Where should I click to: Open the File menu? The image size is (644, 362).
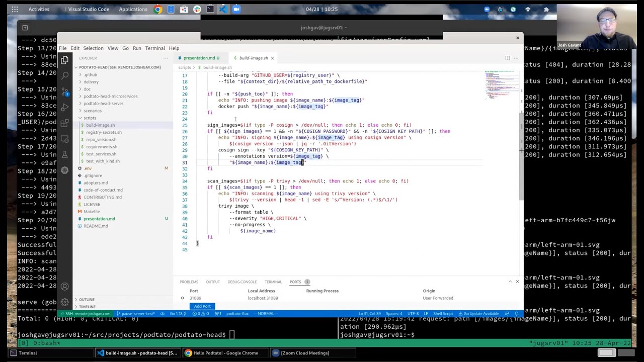coord(62,48)
